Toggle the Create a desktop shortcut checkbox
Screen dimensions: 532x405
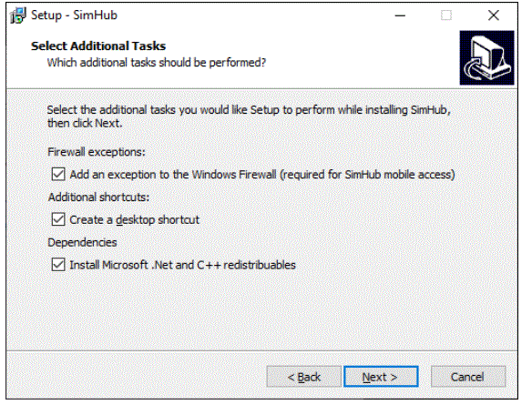click(x=58, y=219)
